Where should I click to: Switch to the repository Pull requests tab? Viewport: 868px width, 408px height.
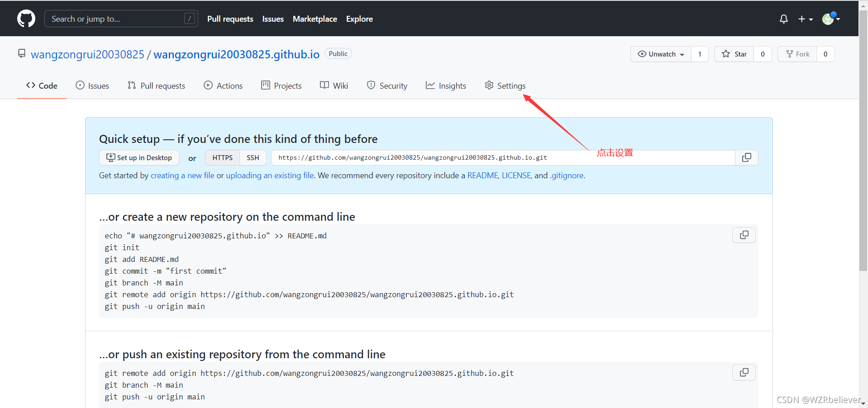(x=156, y=85)
